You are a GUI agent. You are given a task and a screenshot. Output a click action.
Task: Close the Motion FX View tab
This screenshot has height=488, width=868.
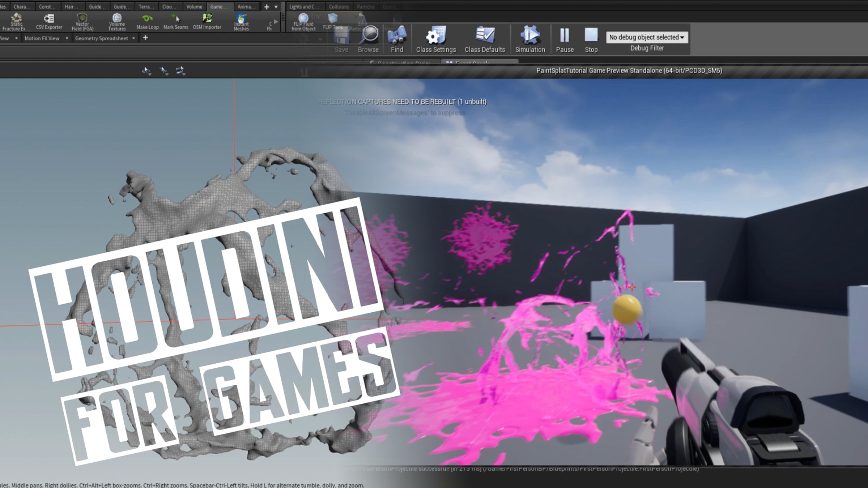coord(67,38)
